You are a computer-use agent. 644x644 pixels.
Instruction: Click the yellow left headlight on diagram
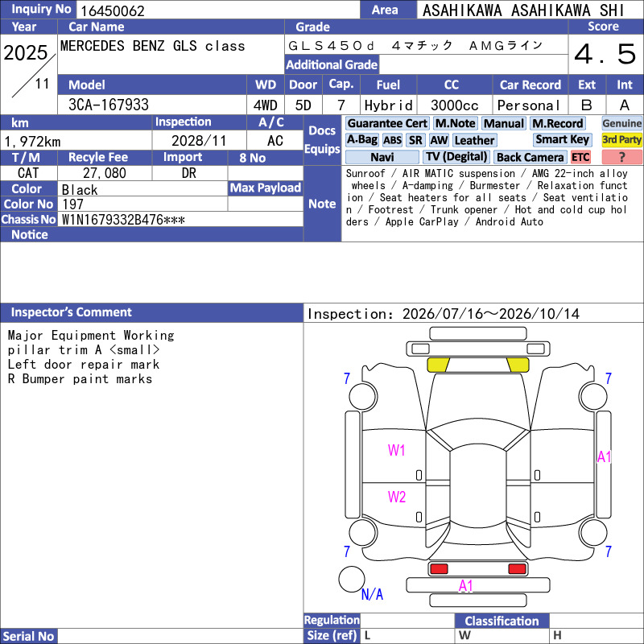[438, 365]
